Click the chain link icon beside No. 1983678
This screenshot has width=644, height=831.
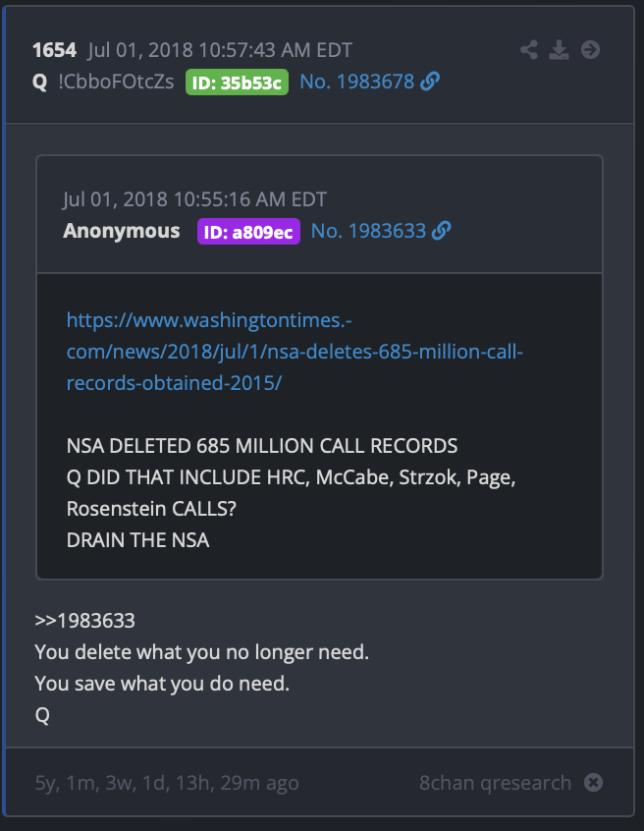[x=430, y=82]
